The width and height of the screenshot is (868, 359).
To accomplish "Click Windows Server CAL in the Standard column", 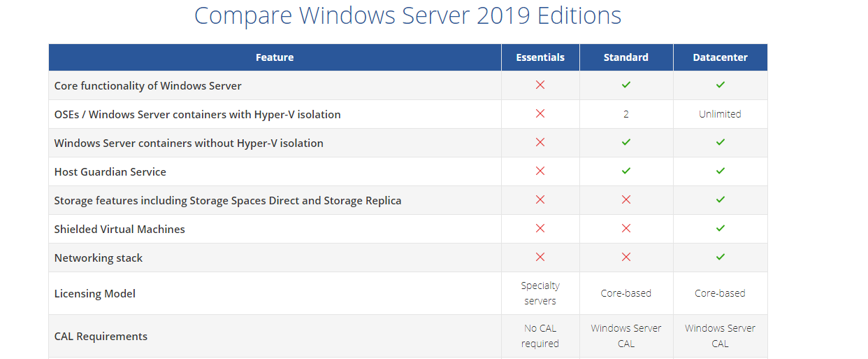I will [x=626, y=336].
